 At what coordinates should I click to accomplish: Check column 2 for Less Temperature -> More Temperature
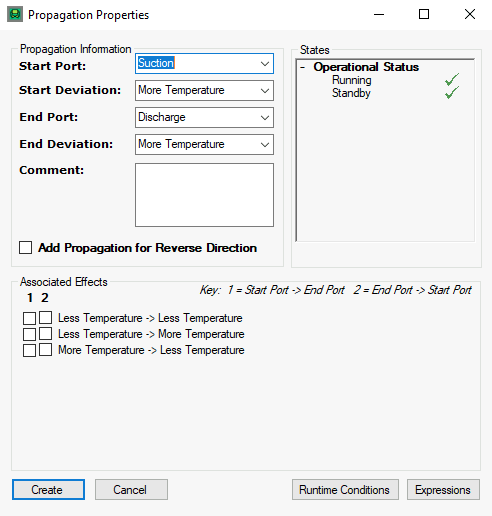pos(45,333)
